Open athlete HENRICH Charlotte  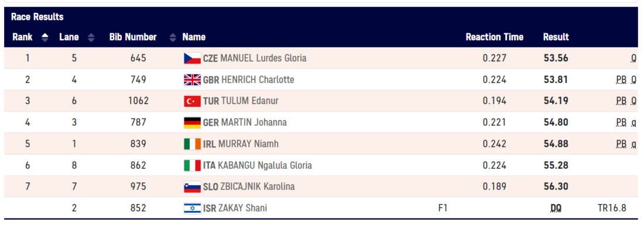258,79
